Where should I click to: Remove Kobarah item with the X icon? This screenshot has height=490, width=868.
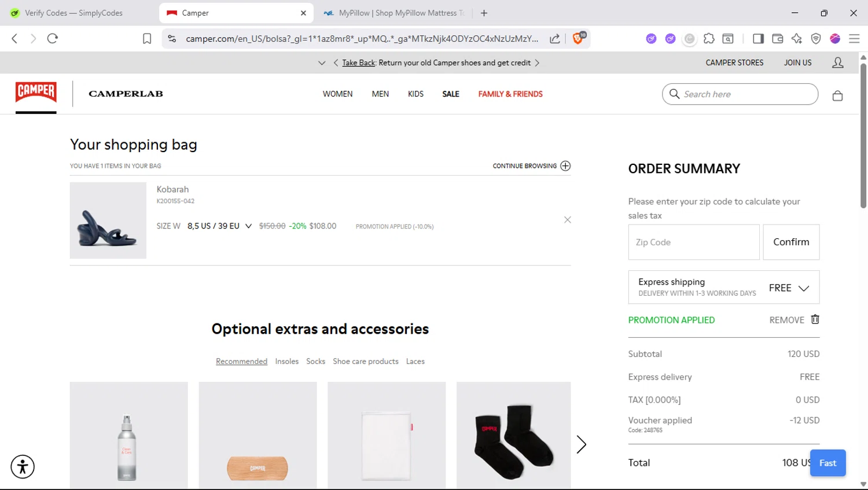click(x=568, y=220)
